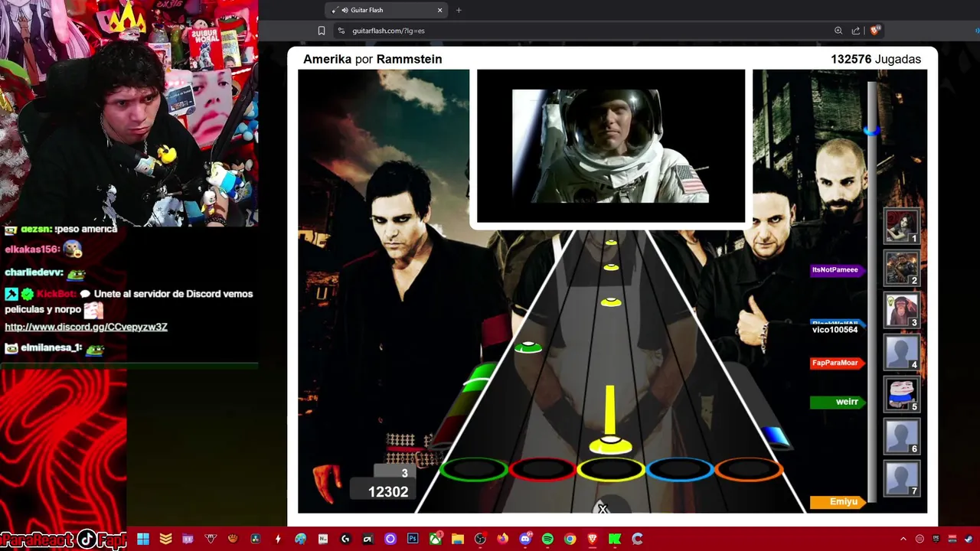Click the red fret button
This screenshot has width=980, height=551.
click(542, 469)
